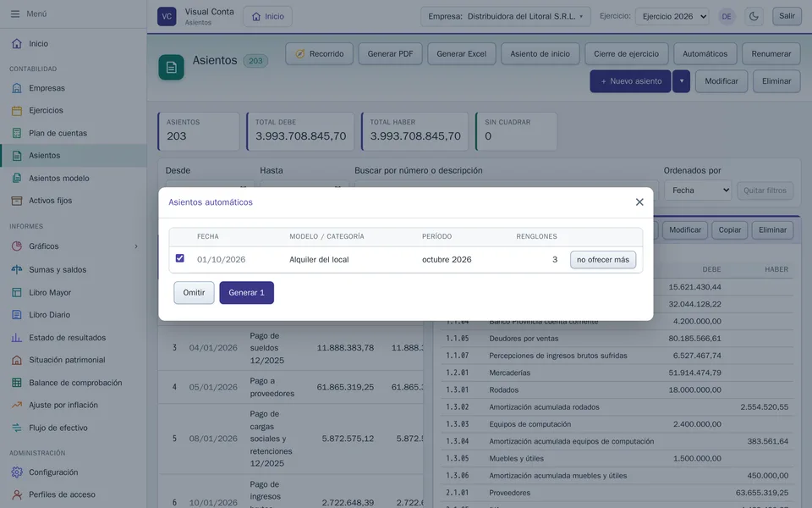Screen dimensions: 812x508
Task: Click the Situación patrimonial icon
Action: (x=17, y=360)
